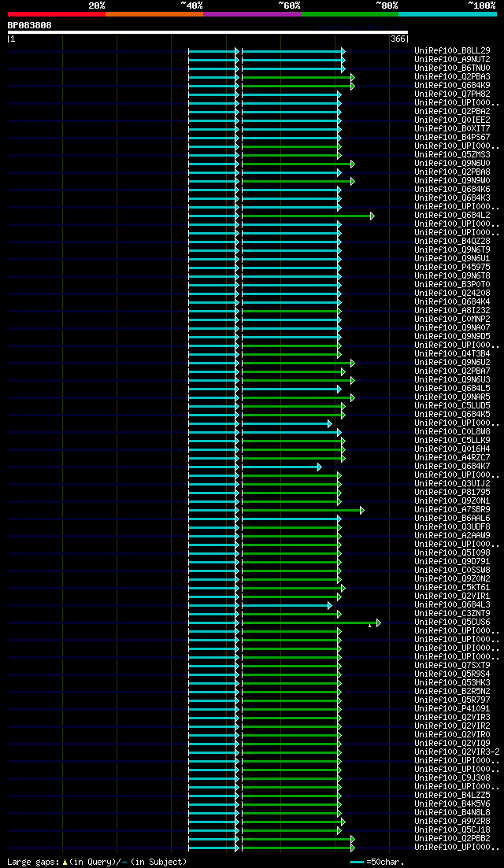Screen dimensions: 504x868
Task: Open UniRef100_Q2PBB2 hit
Action: (x=452, y=839)
